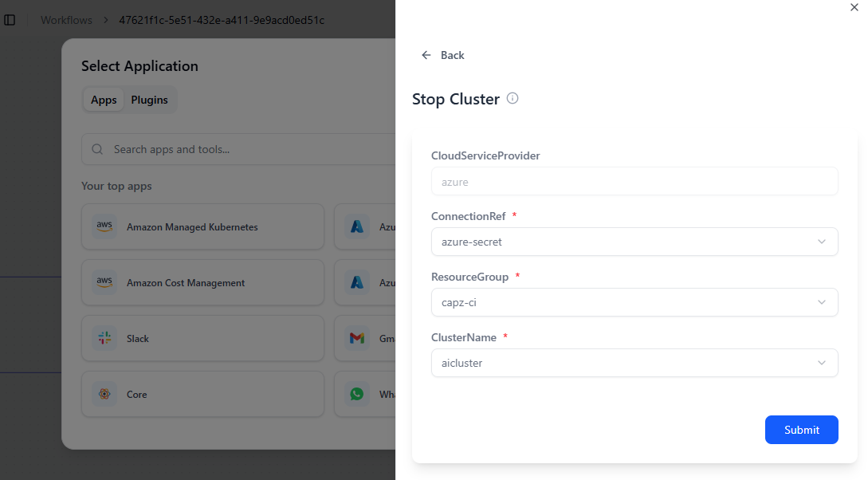Click the first Azure app icon
868x480 pixels.
[357, 227]
